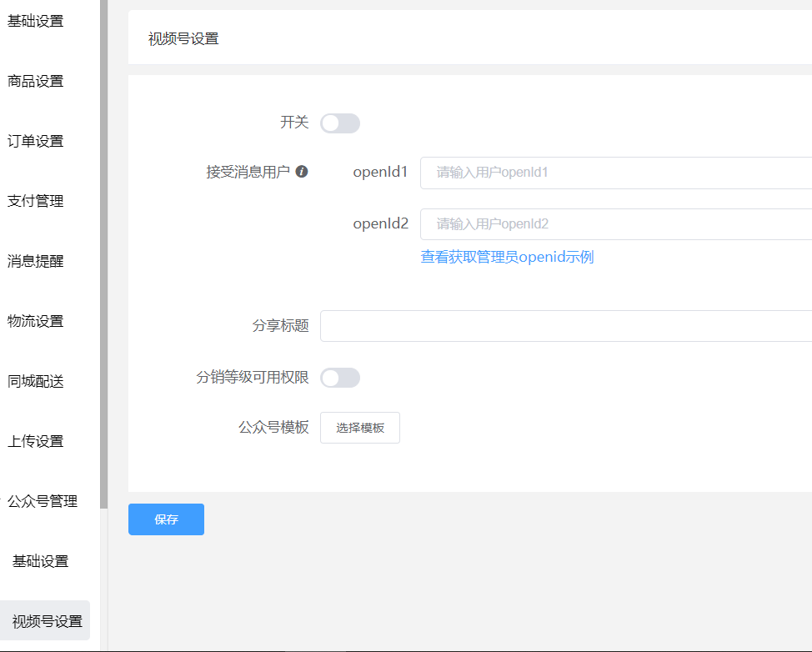Screen dimensions: 812x652
Task: Click the sidebar vertical scrollbar
Action: pos(103,253)
